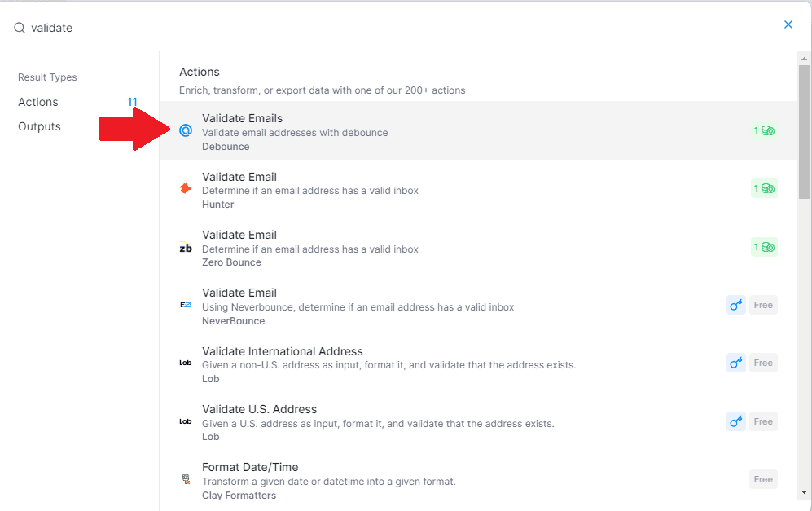812x511 pixels.
Task: Click the Hunter orange logo icon
Action: pyautogui.click(x=186, y=189)
